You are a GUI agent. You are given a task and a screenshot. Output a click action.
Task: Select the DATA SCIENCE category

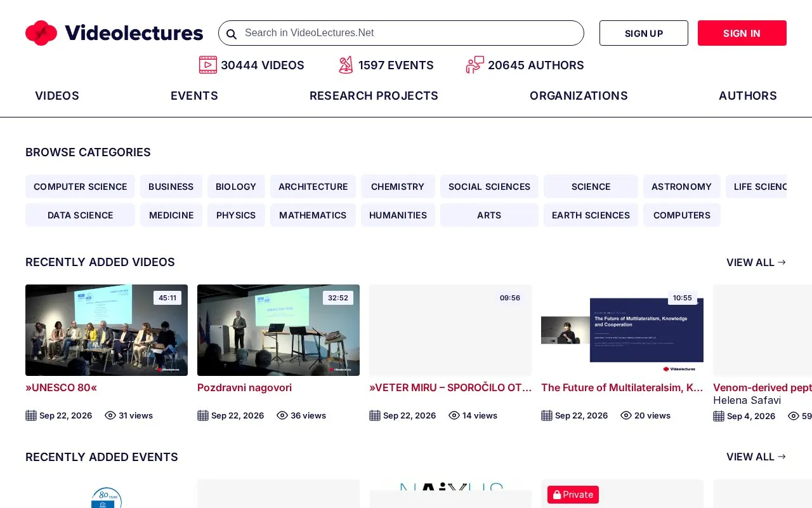point(81,215)
